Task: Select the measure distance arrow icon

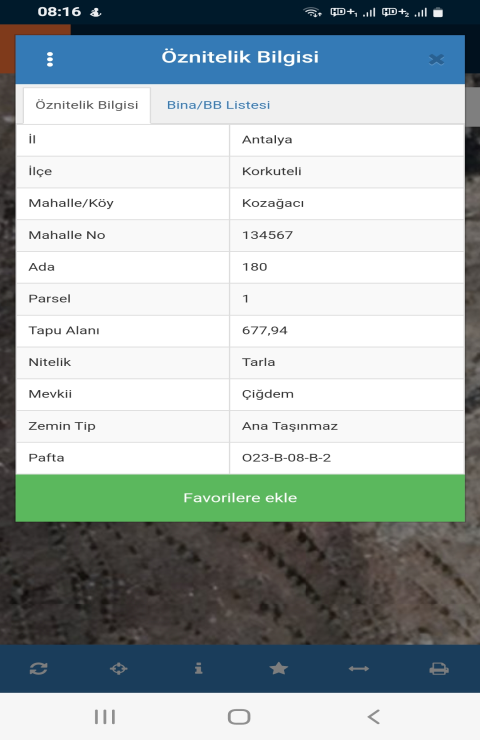Action: click(359, 669)
